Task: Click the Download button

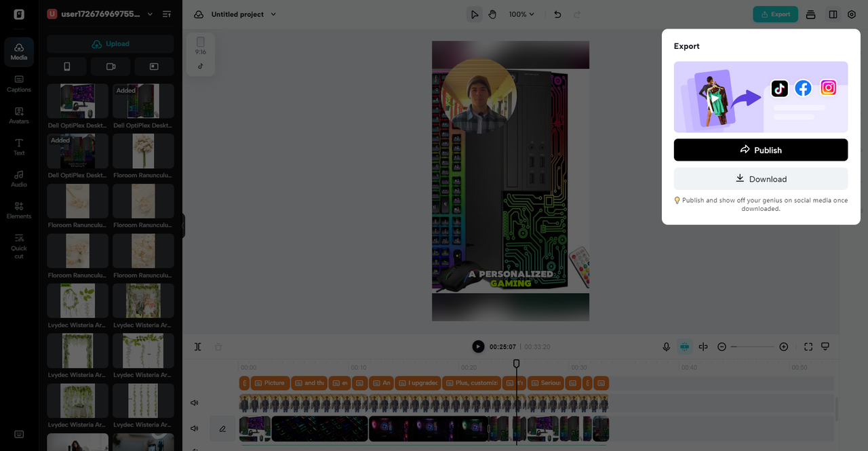Action: click(x=761, y=179)
